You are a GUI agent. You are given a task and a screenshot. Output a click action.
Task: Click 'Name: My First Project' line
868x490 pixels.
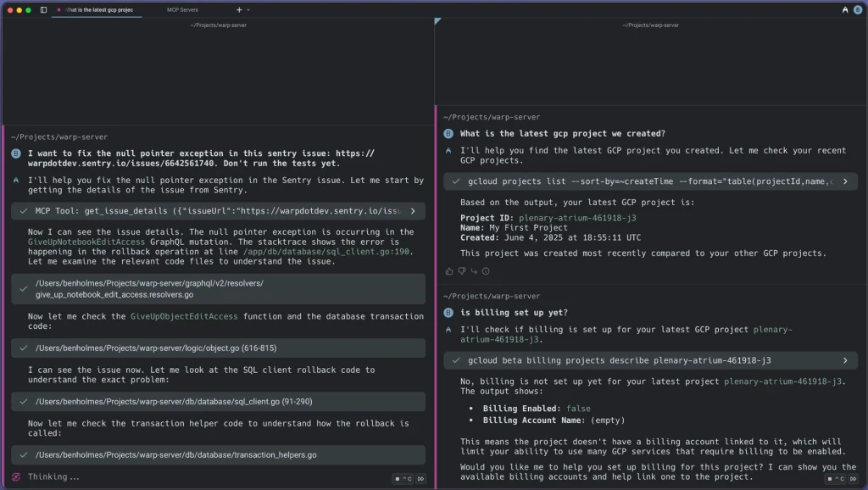(514, 227)
